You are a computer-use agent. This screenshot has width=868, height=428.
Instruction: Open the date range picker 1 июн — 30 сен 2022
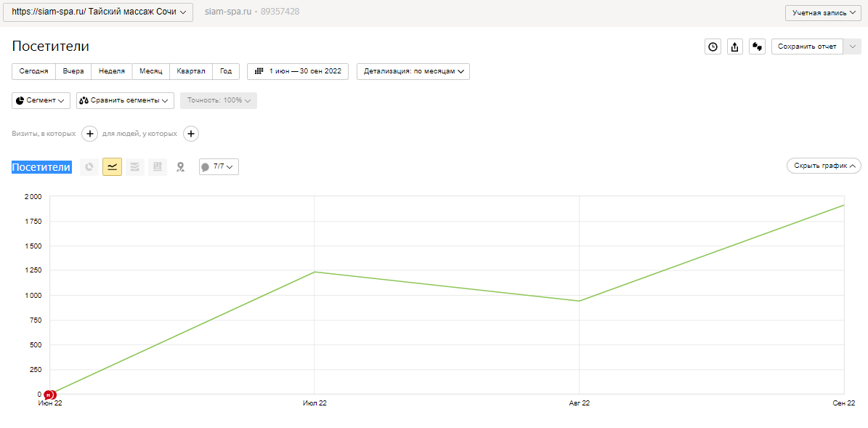click(298, 71)
